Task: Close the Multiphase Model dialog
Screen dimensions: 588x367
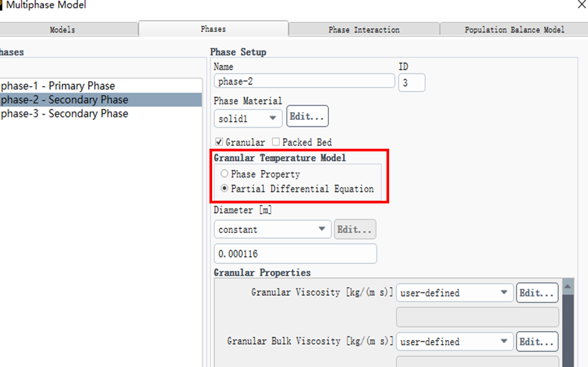Action: (x=582, y=5)
